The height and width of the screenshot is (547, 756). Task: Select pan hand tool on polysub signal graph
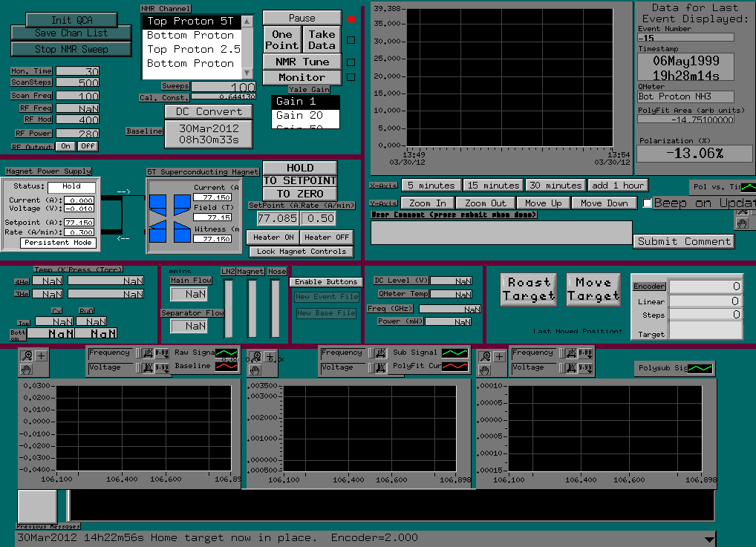(x=485, y=370)
